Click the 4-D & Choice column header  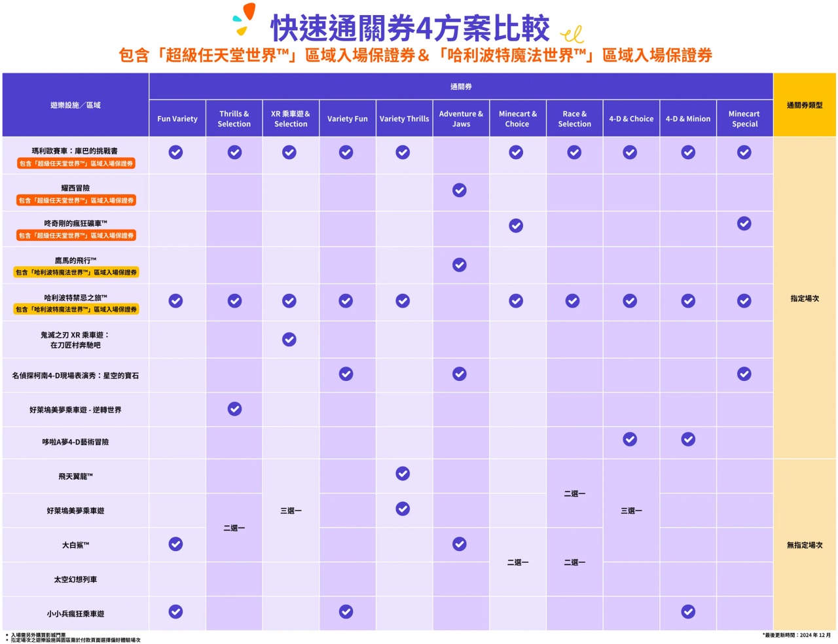point(631,118)
